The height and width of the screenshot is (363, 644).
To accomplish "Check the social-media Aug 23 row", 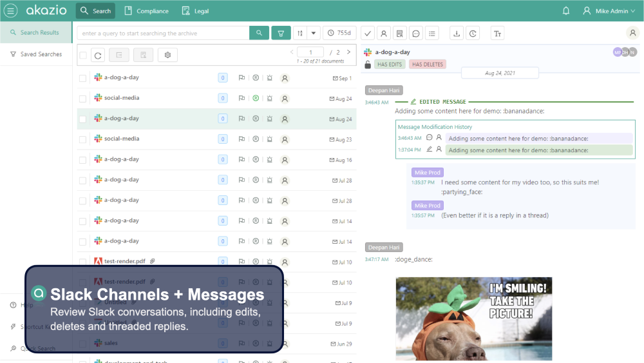I will pyautogui.click(x=82, y=139).
